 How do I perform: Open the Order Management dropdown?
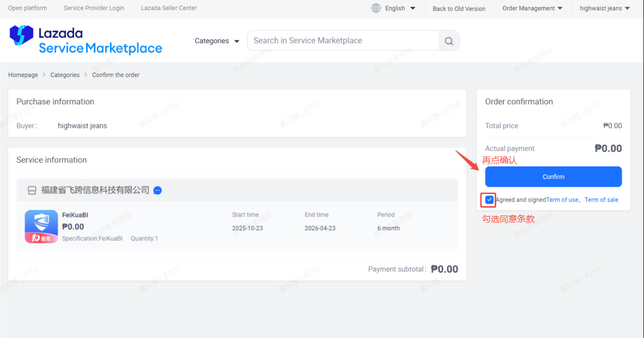pos(532,8)
